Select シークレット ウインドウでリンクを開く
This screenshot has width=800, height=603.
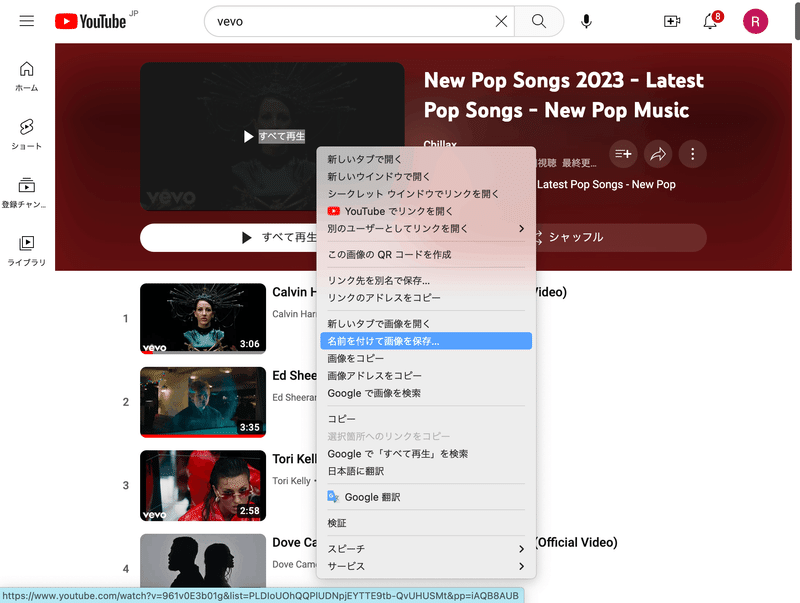pyautogui.click(x=426, y=194)
